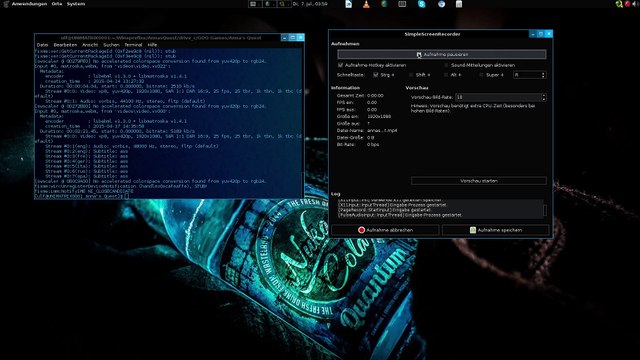Open the Anwendungen menu

click(29, 4)
